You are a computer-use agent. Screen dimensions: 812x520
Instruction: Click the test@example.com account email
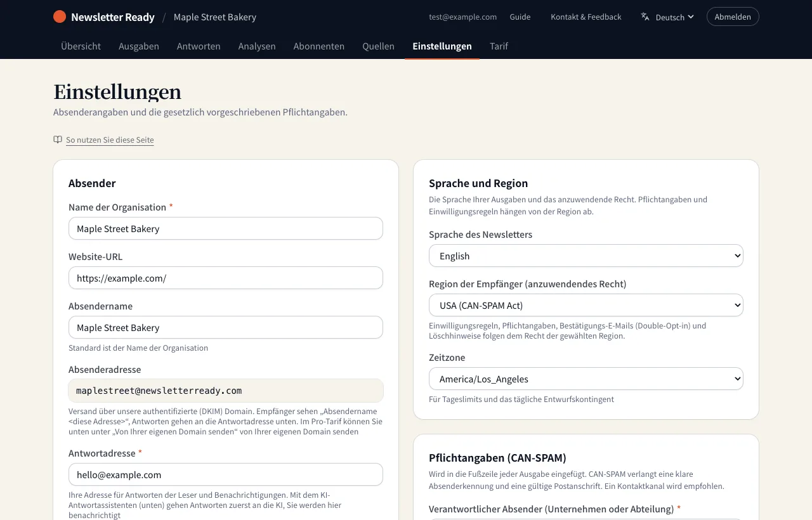pyautogui.click(x=462, y=16)
